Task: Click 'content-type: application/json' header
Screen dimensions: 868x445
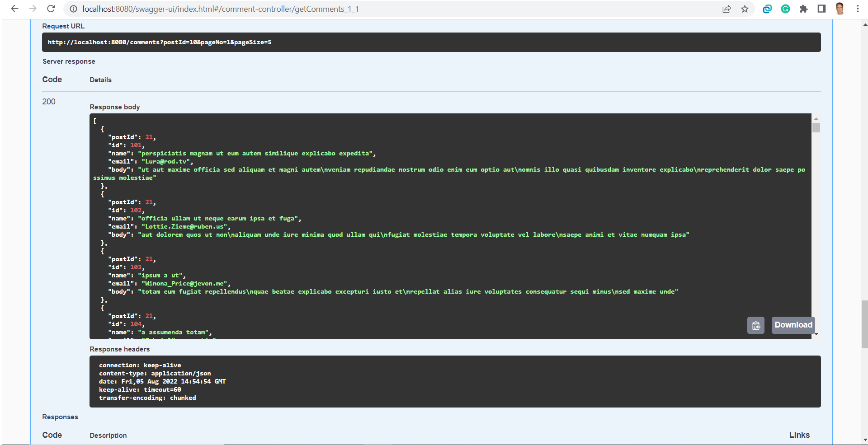Action: pyautogui.click(x=155, y=374)
